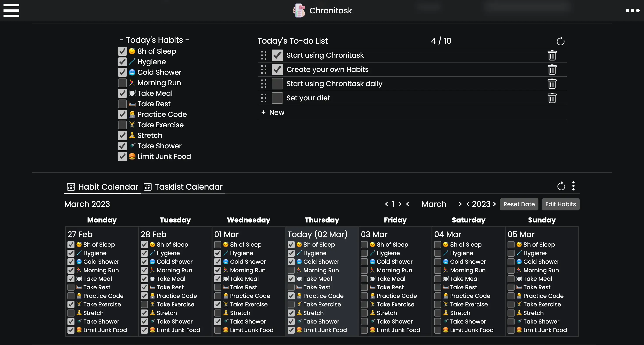Screen dimensions: 644x345
Task: Check Cold Shower on 04 Mar
Action: pos(438,261)
